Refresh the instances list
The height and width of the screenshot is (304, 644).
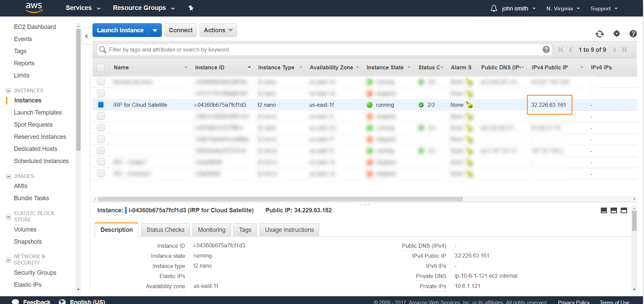[600, 34]
